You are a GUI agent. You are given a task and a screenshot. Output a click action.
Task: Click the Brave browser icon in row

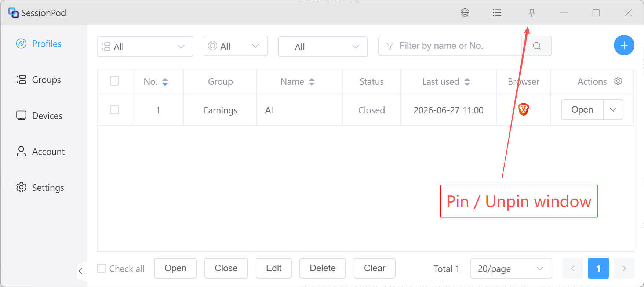523,109
